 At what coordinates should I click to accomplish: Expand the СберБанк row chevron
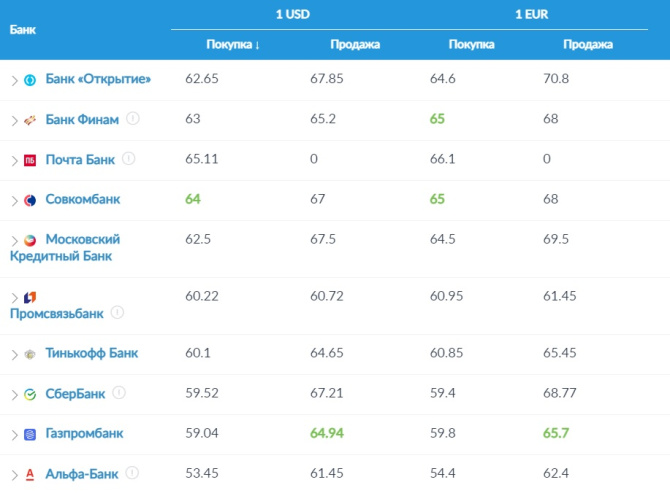click(14, 394)
